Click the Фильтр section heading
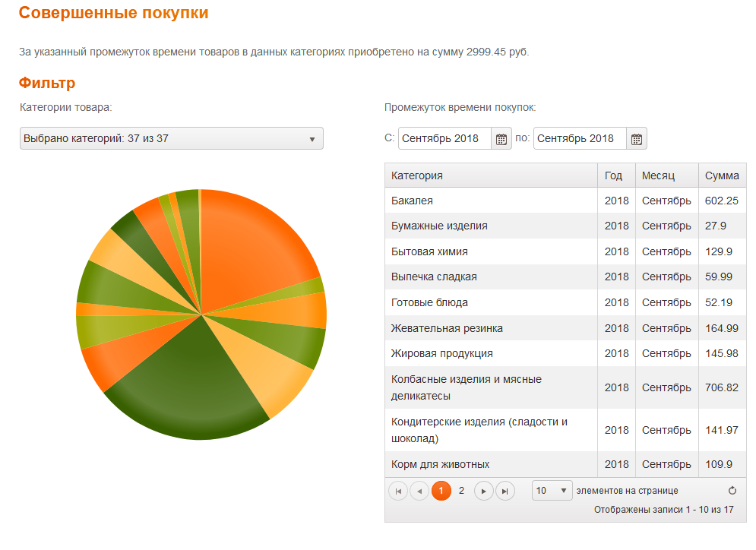This screenshot has width=756, height=550. point(47,83)
